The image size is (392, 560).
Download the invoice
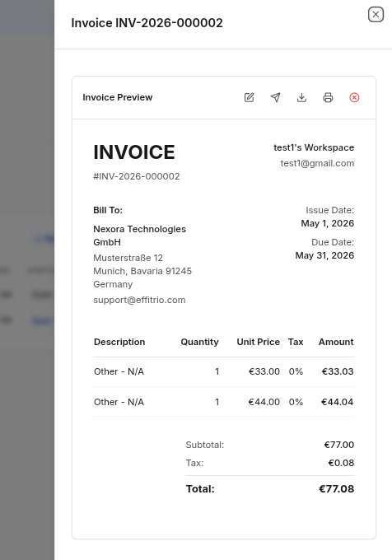[301, 97]
